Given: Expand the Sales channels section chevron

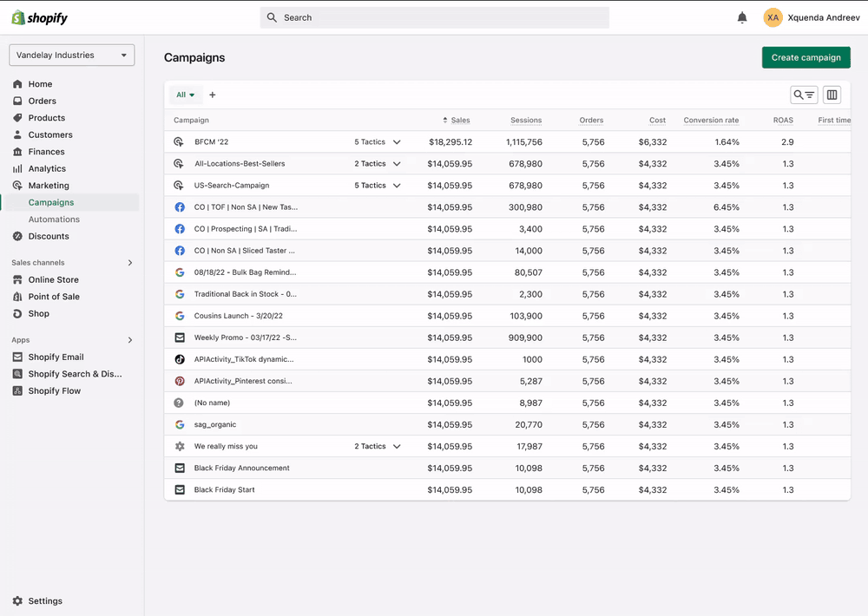Looking at the screenshot, I should click(x=130, y=262).
